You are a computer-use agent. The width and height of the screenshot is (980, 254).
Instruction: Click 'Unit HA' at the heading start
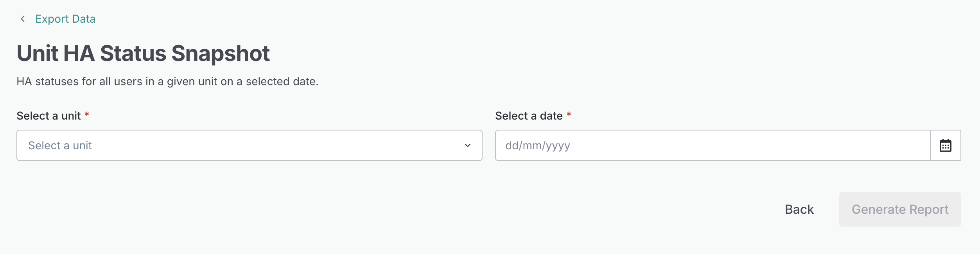tap(56, 53)
